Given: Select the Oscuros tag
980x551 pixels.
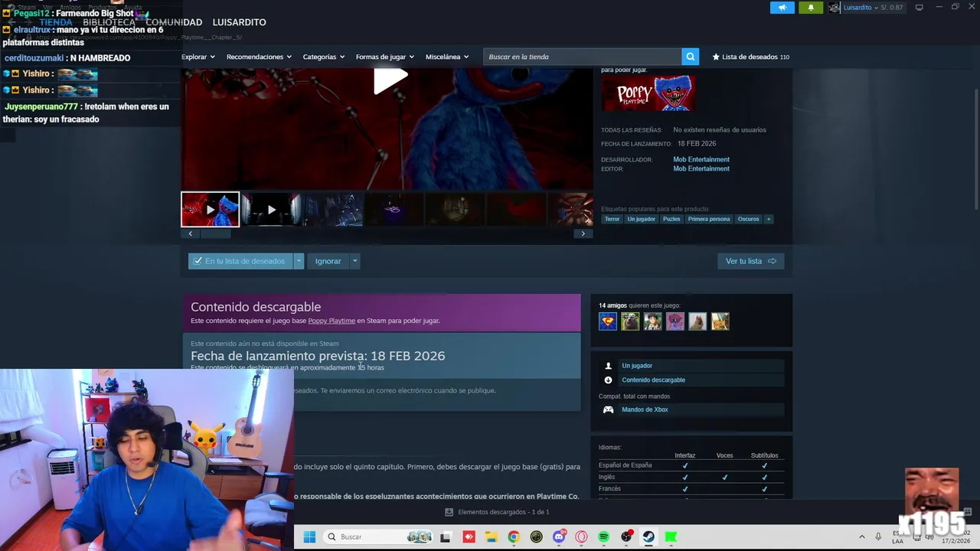Looking at the screenshot, I should [x=748, y=219].
